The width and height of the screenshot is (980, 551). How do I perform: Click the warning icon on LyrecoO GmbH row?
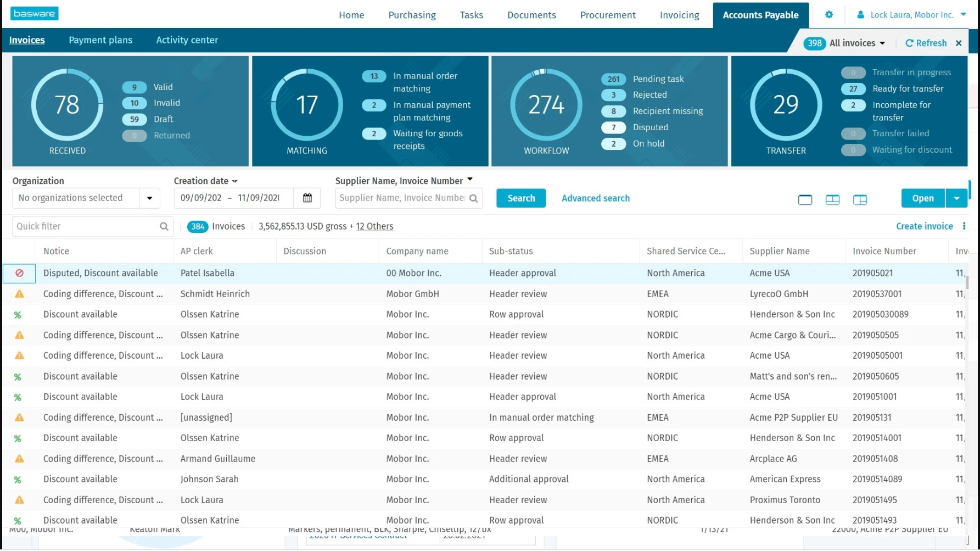coord(19,293)
